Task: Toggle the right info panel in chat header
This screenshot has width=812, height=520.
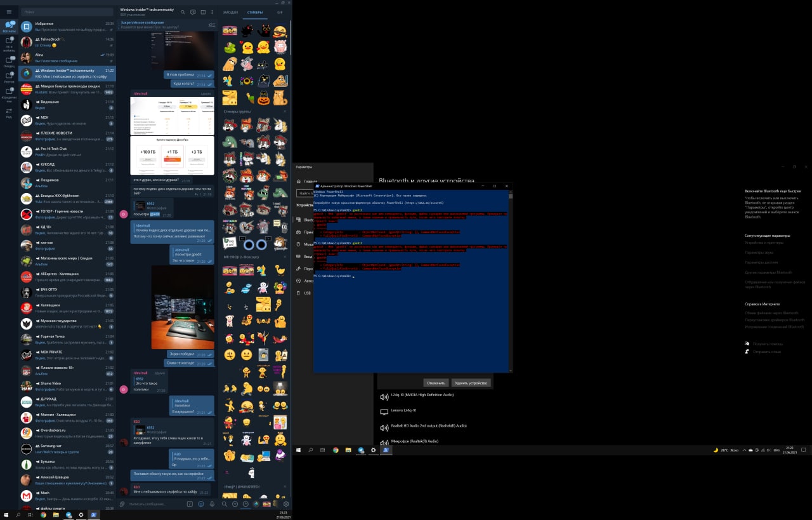Action: point(202,12)
